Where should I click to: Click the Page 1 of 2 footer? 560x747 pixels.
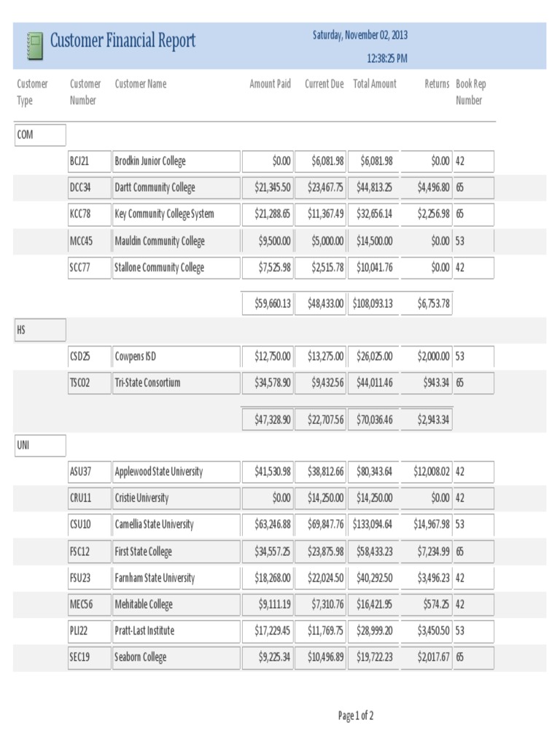(356, 716)
